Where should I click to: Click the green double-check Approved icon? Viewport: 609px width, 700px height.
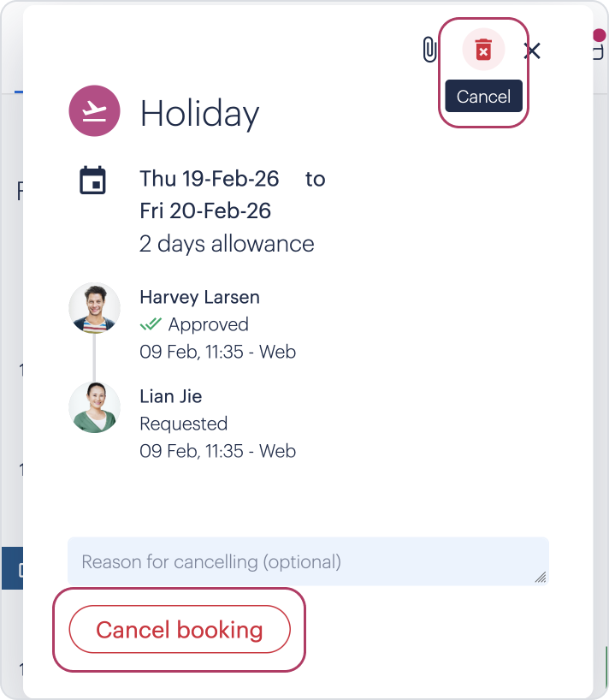click(x=151, y=324)
